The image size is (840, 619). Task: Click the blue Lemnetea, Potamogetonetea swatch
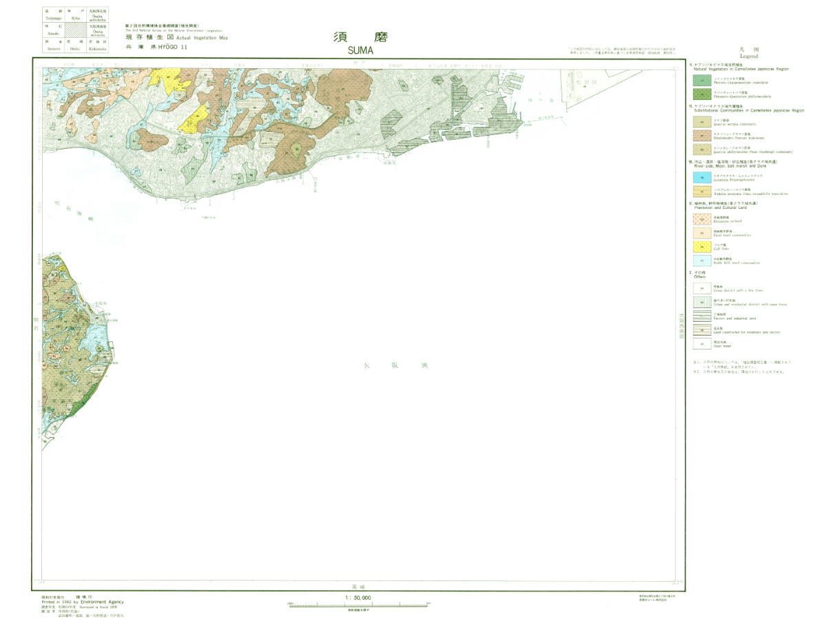click(701, 177)
